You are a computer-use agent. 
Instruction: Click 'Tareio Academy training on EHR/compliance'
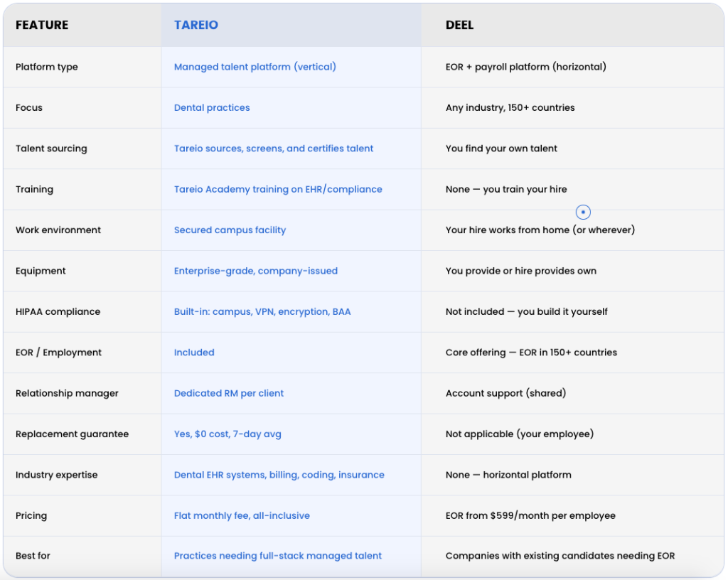(278, 189)
